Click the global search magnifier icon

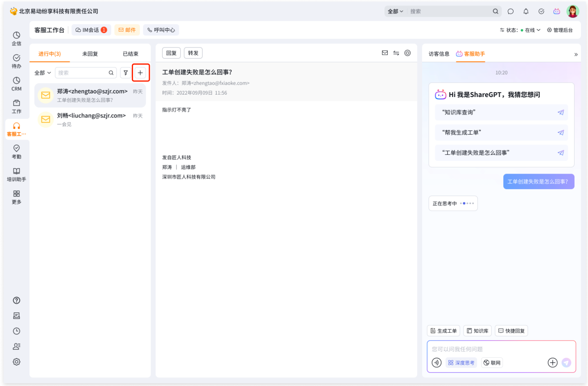[x=495, y=11]
